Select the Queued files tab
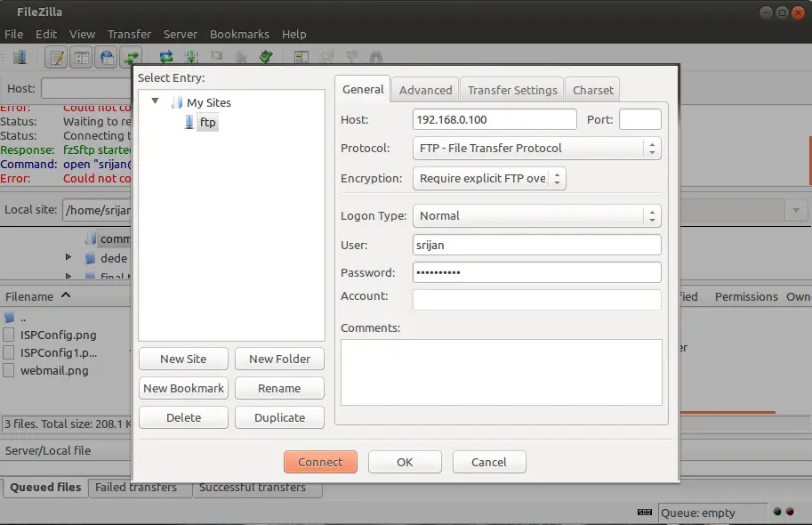 (45, 488)
